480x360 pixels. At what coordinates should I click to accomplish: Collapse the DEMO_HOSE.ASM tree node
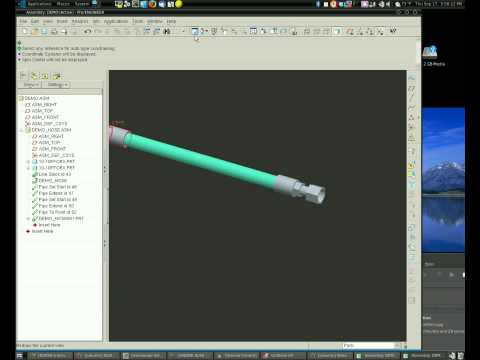[22, 130]
